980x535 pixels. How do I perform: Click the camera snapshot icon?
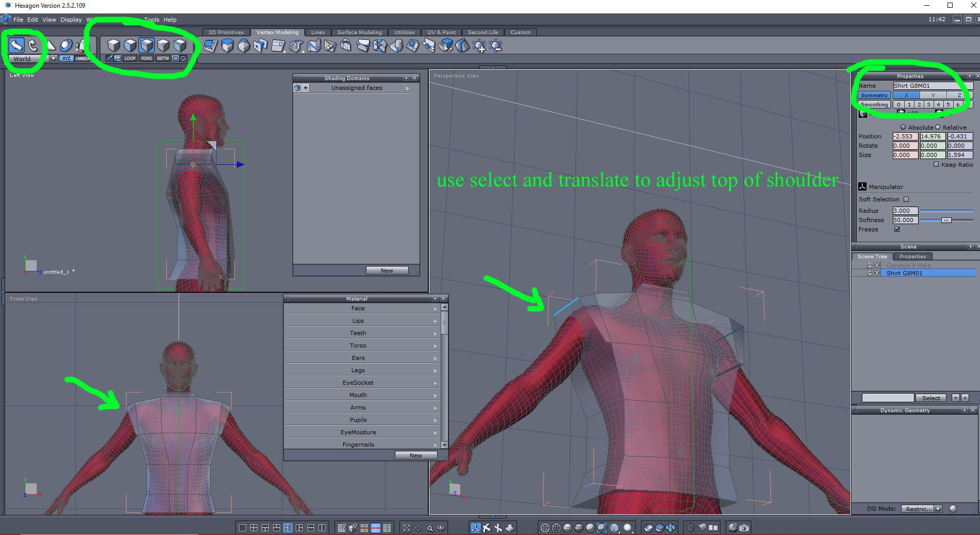click(x=744, y=528)
